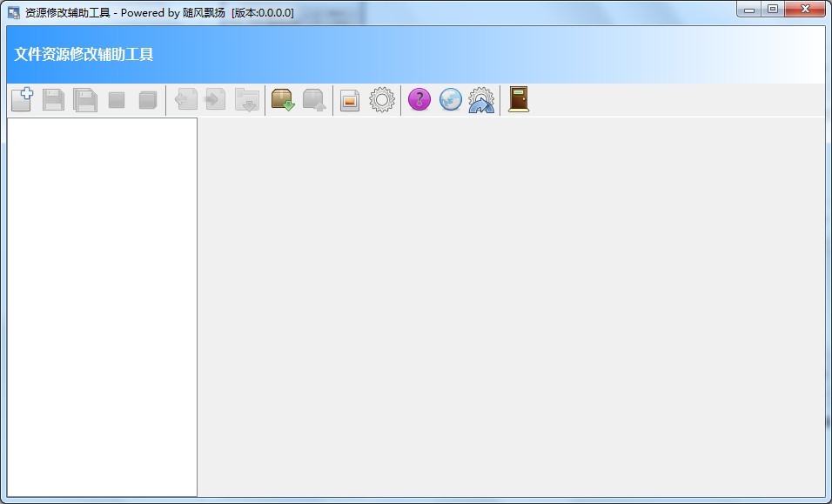Click inside the empty white left panel
This screenshot has width=832, height=504.
(x=102, y=306)
